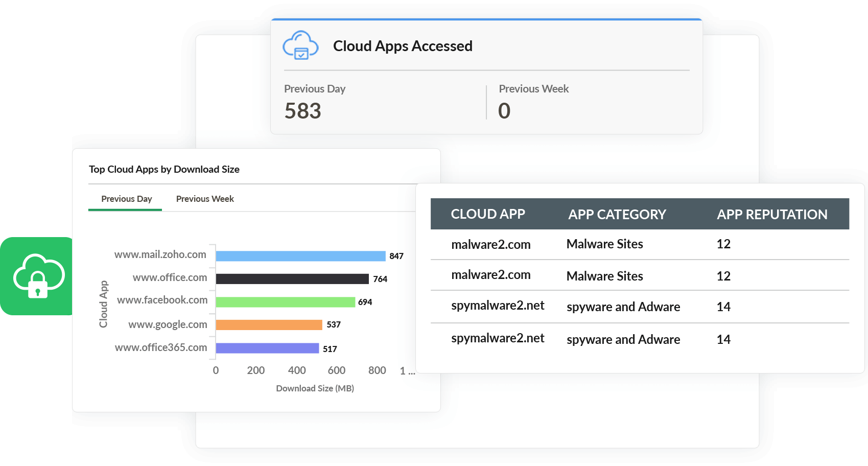Switch to the Previous Day tab
Image resolution: width=868 pixels, height=466 pixels.
126,199
